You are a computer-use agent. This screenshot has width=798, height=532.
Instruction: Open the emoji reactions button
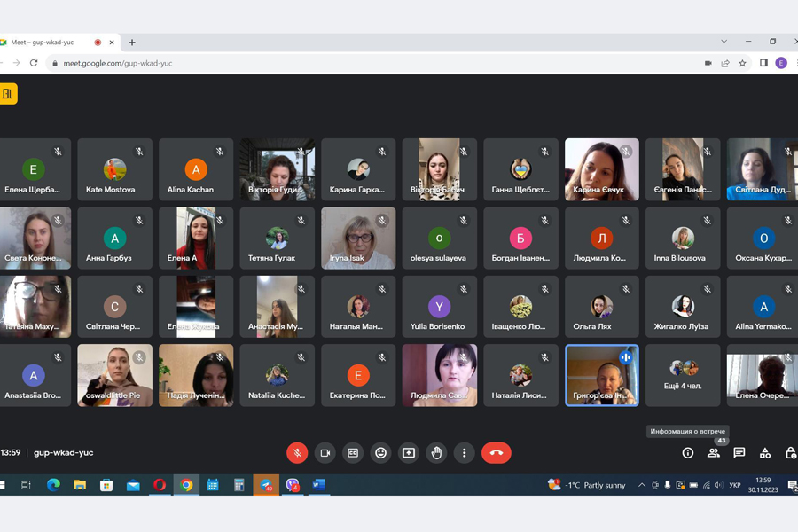380,452
